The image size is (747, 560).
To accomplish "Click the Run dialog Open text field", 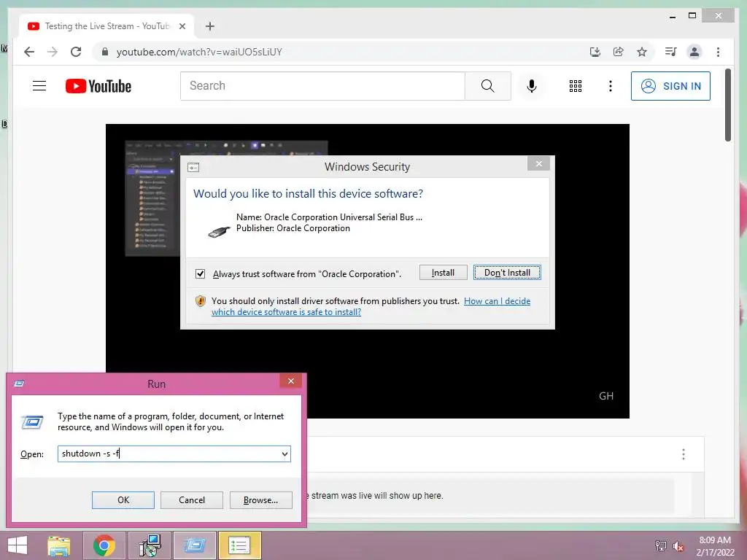I will (169, 454).
